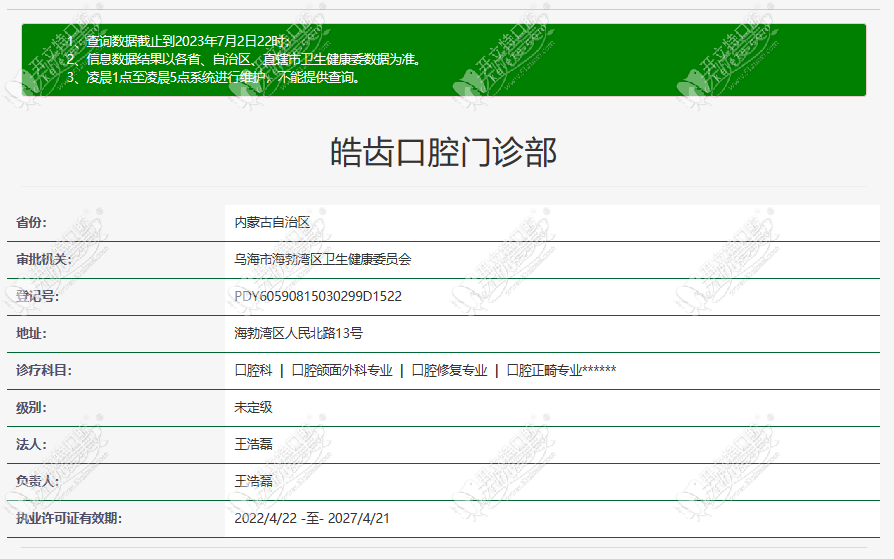Click the 法人 label
The width and height of the screenshot is (894, 559).
point(31,444)
